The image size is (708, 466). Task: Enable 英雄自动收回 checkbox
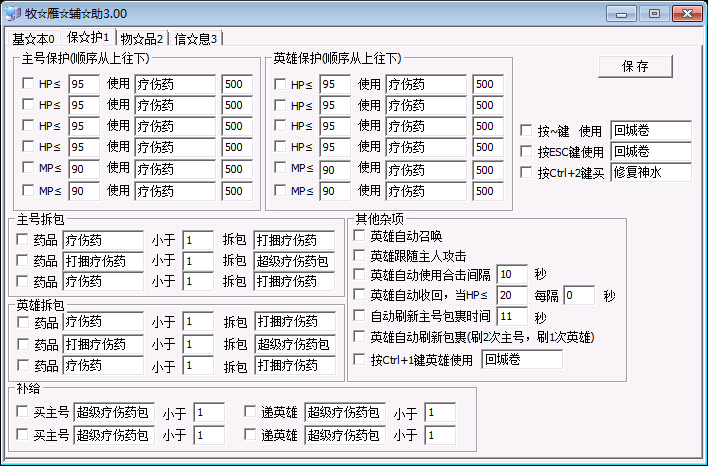(x=359, y=295)
